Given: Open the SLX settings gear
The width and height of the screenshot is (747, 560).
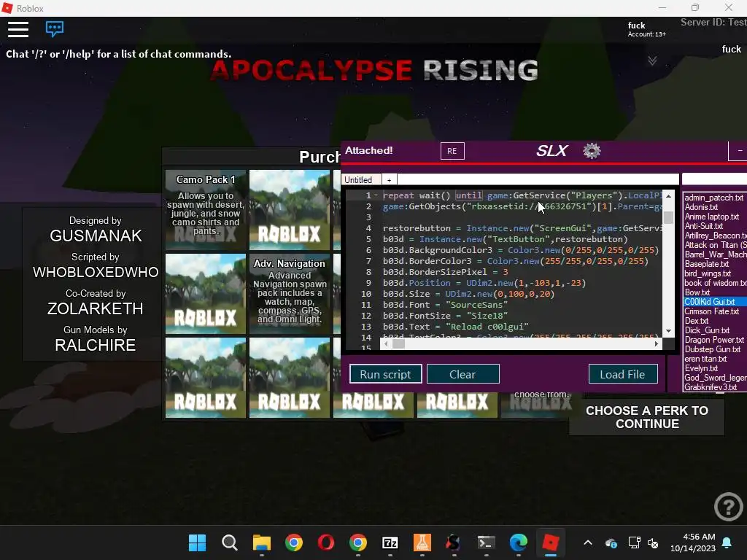Looking at the screenshot, I should tap(592, 151).
